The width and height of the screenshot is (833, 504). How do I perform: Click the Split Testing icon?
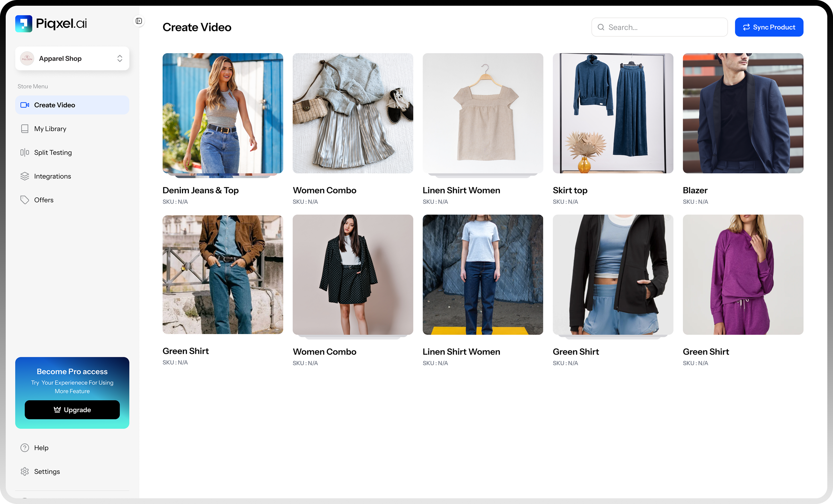25,152
